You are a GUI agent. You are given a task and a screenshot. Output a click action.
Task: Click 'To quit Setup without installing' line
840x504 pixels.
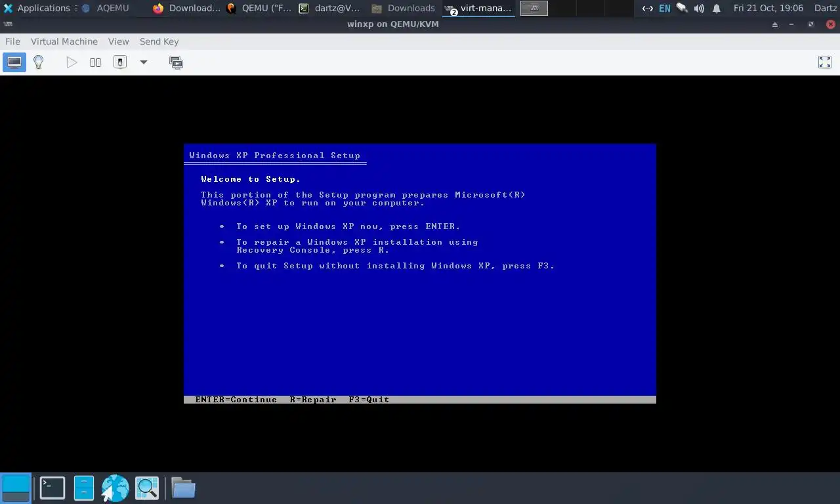point(396,266)
